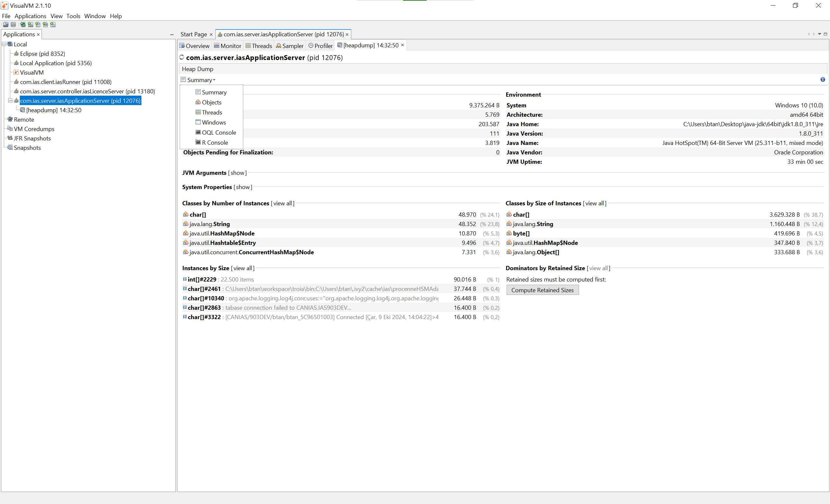Click view all for Dominators by Retained Size

pos(599,268)
